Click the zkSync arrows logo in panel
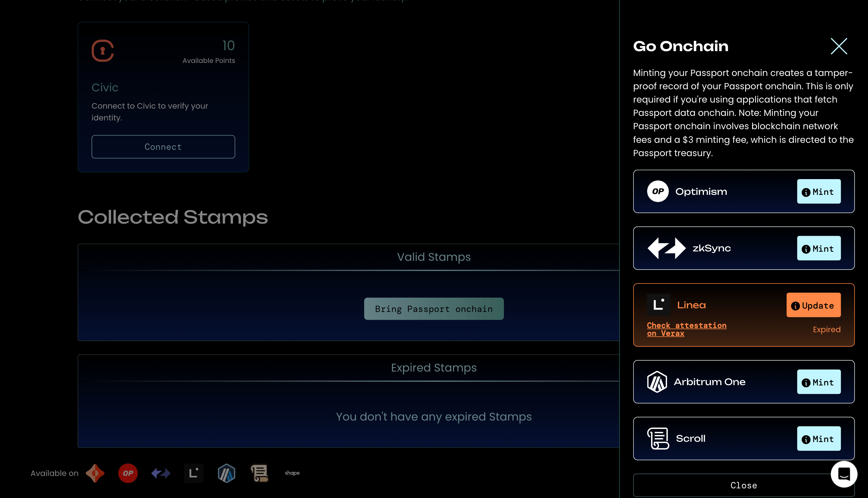868x498 pixels. tap(666, 248)
